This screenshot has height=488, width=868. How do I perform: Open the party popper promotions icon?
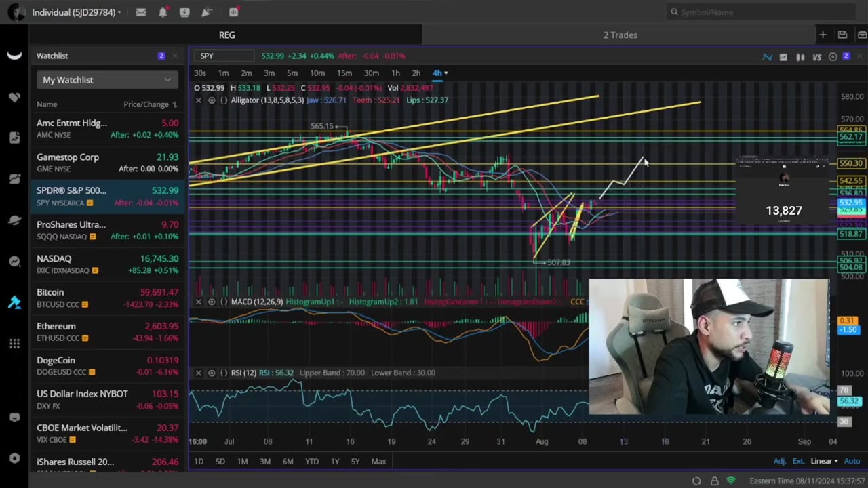206,12
